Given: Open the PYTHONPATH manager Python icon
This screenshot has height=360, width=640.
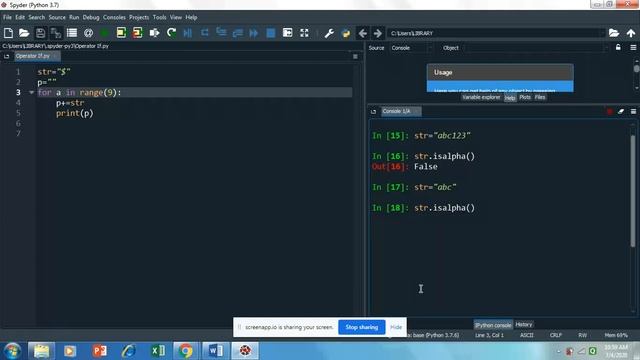Looking at the screenshot, I should pyautogui.click(x=346, y=33).
